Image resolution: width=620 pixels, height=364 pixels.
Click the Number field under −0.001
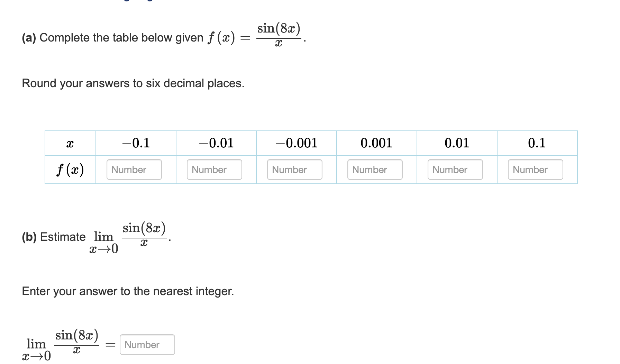click(x=295, y=169)
